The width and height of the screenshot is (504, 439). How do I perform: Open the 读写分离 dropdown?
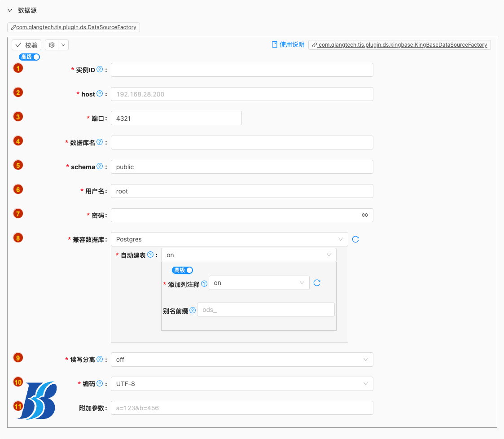[241, 360]
